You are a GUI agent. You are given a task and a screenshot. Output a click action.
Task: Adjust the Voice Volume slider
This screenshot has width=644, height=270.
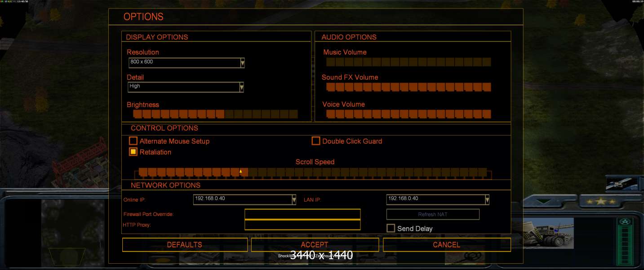click(x=409, y=114)
